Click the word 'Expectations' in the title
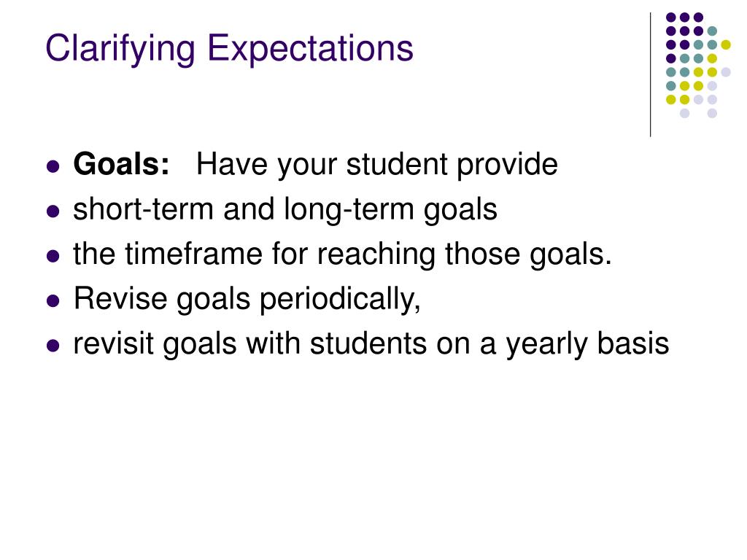 point(310,49)
